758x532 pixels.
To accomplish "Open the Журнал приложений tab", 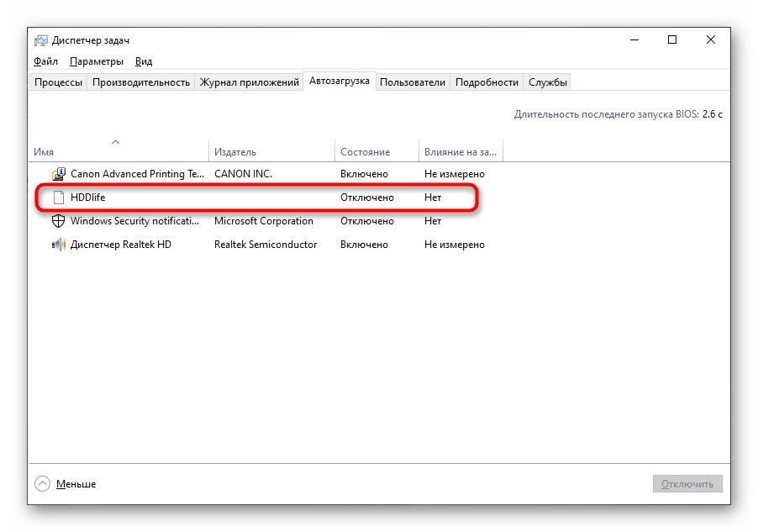I will tap(249, 82).
